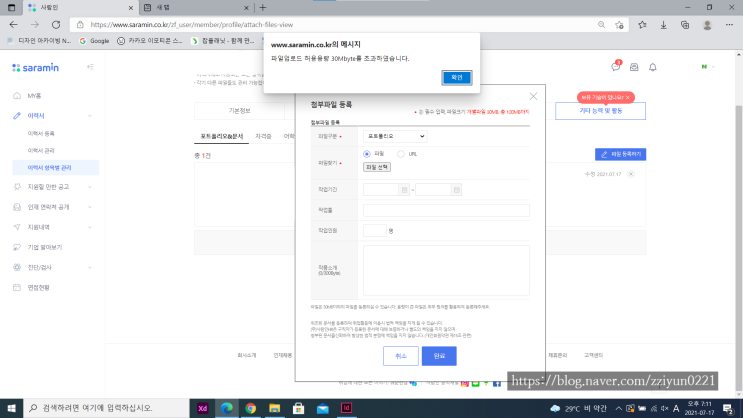Close the 첨부파일 등록 dialog with X
The image size is (743, 418).
533,97
